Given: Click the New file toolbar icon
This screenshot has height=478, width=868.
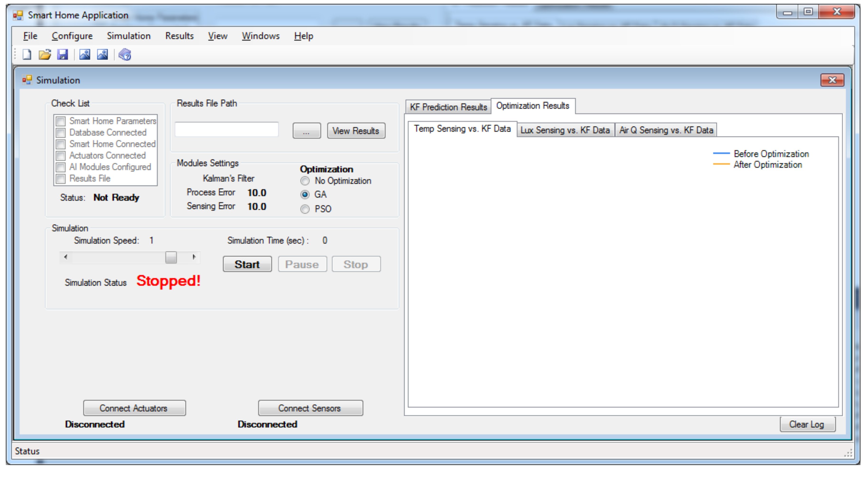Looking at the screenshot, I should point(27,55).
